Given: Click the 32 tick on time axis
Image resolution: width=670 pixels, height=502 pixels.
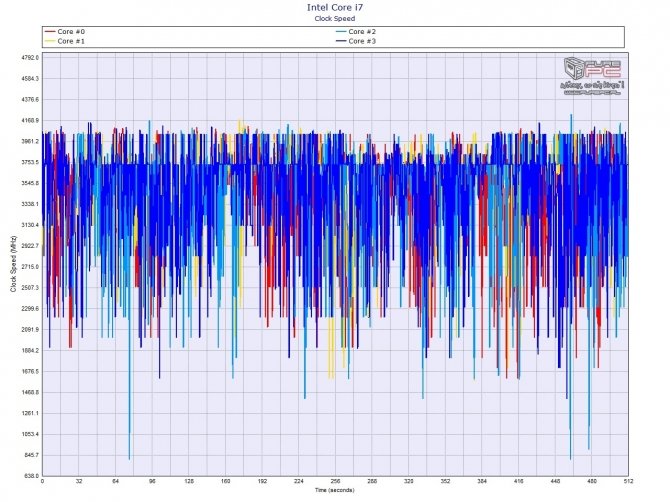Looking at the screenshot, I should (x=79, y=481).
